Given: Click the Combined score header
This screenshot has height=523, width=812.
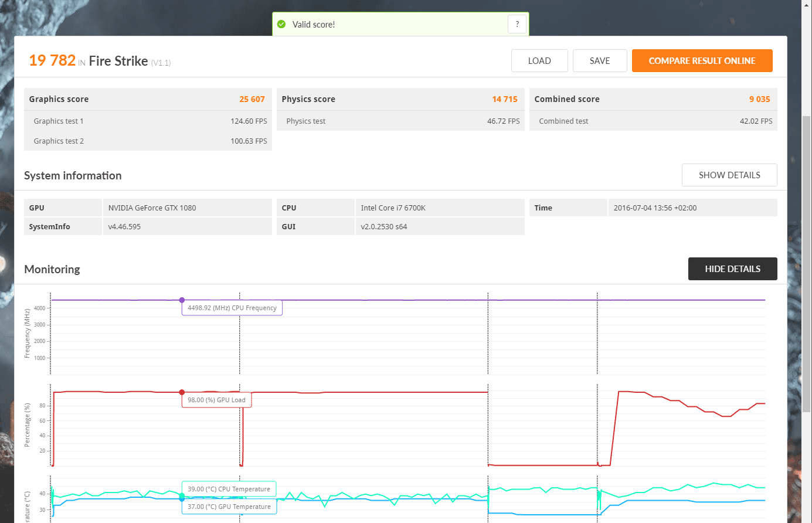Looking at the screenshot, I should pyautogui.click(x=653, y=99).
